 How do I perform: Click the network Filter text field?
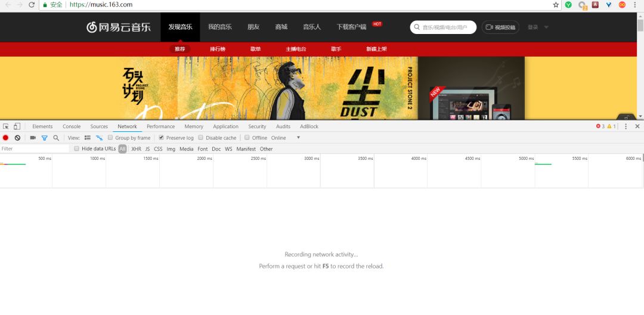tap(35, 149)
